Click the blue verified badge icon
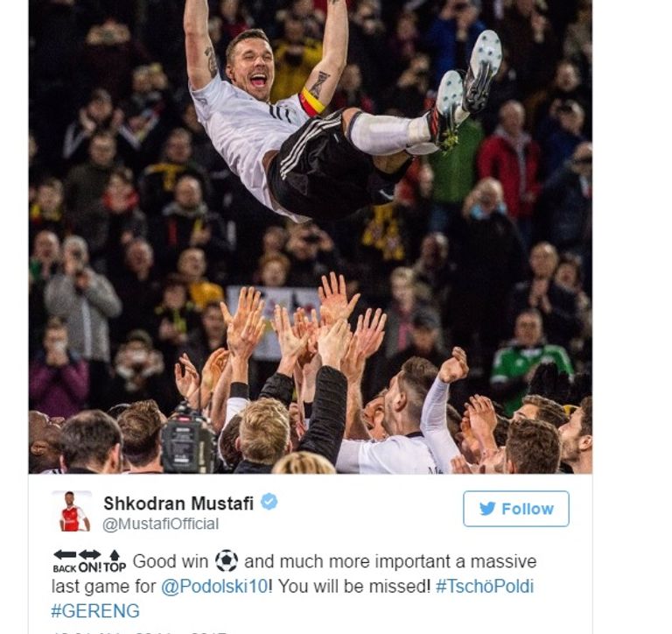Image resolution: width=672 pixels, height=634 pixels. [x=269, y=502]
